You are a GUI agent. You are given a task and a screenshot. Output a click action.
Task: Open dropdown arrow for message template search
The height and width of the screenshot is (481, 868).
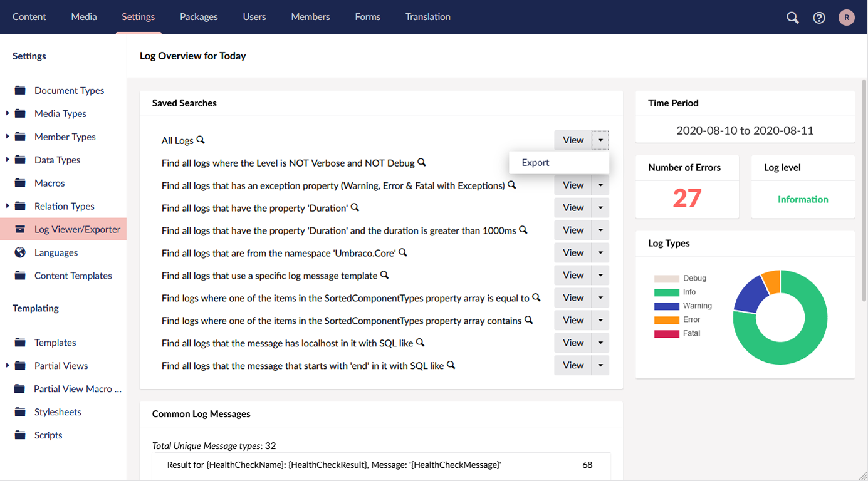tap(600, 275)
